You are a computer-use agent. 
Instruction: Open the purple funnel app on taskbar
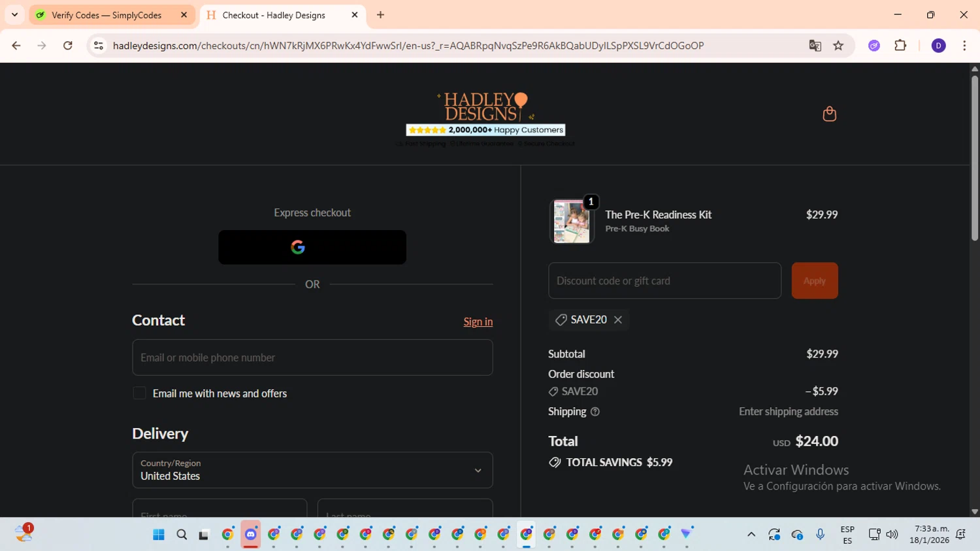[x=686, y=535]
